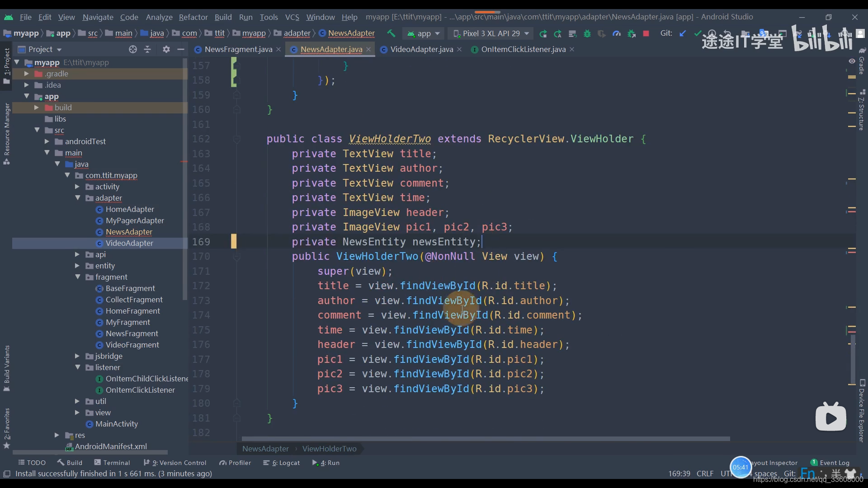This screenshot has width=868, height=488.
Task: Collapse the myapp root folder
Action: point(17,62)
